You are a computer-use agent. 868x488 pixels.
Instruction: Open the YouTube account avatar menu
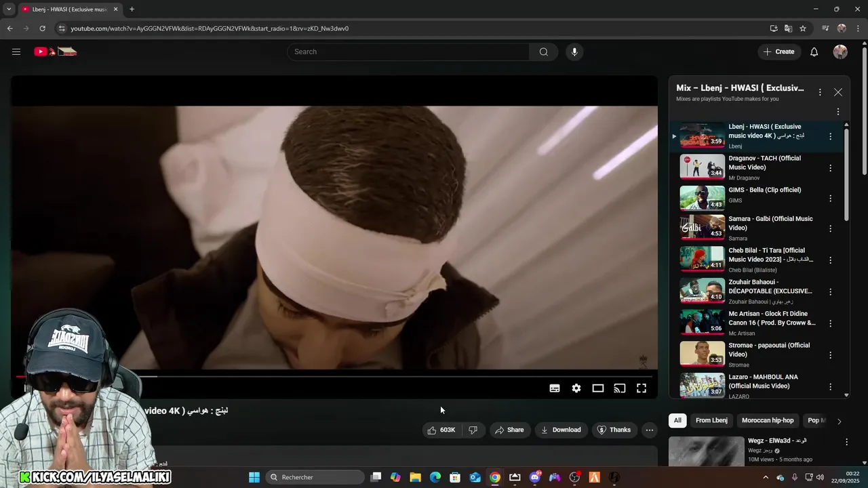click(840, 52)
